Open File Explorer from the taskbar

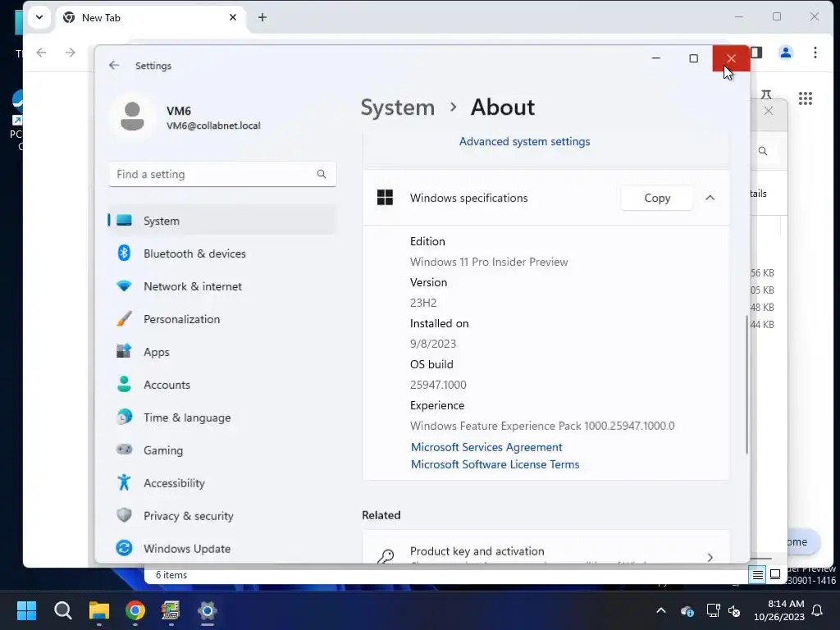pos(99,610)
